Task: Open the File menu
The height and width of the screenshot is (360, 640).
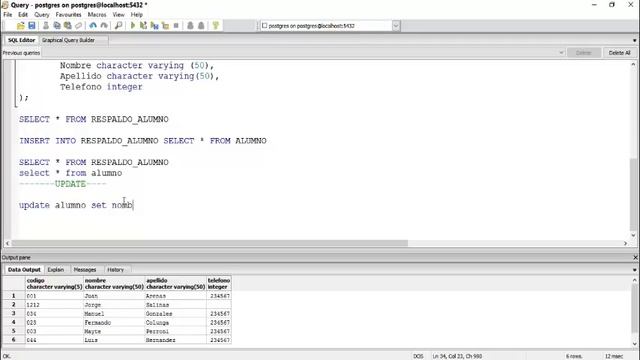Action: pyautogui.click(x=8, y=14)
